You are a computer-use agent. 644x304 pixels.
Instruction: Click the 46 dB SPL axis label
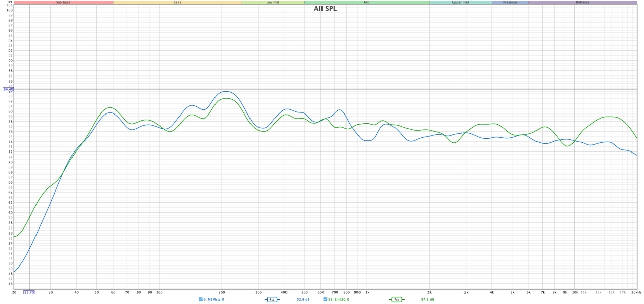10,284
